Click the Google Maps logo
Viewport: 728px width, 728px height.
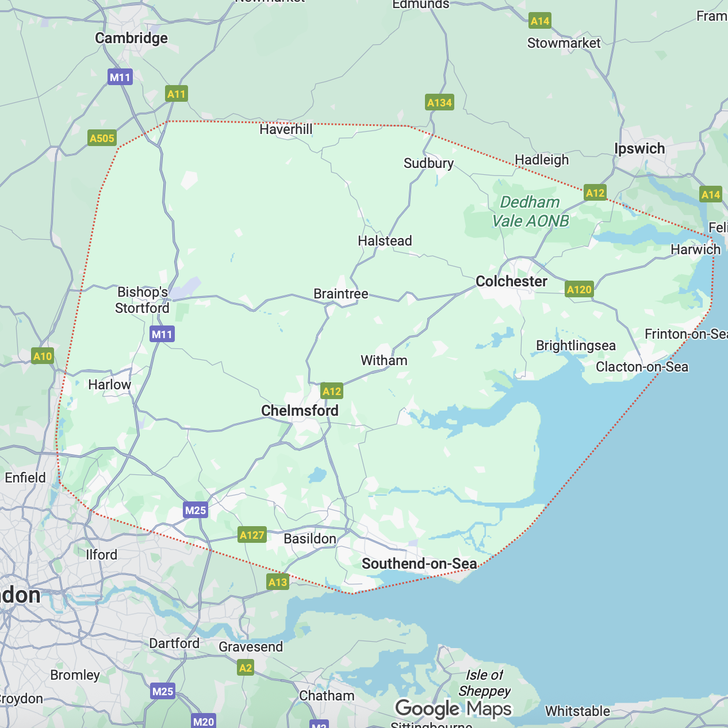pos(453,708)
